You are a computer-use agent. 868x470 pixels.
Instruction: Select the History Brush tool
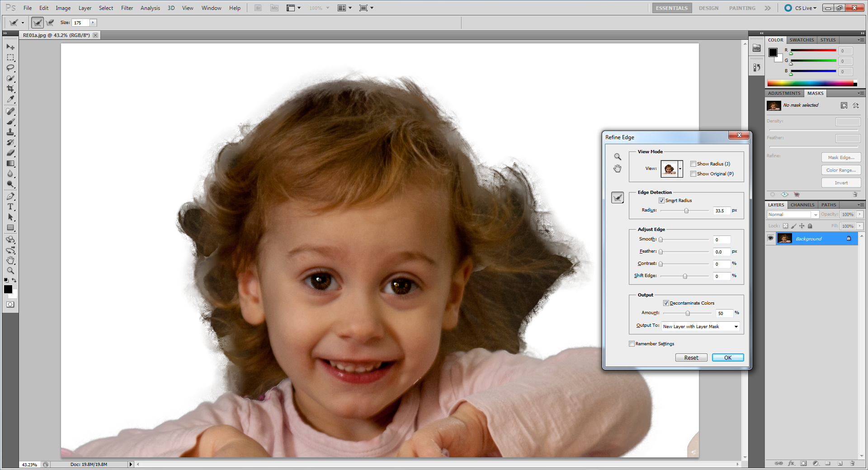point(10,142)
